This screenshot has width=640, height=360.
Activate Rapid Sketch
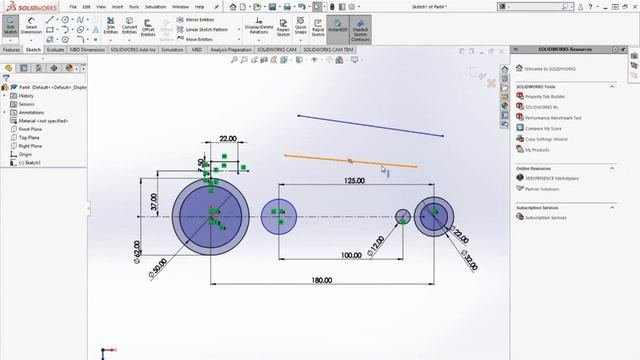pyautogui.click(x=318, y=28)
